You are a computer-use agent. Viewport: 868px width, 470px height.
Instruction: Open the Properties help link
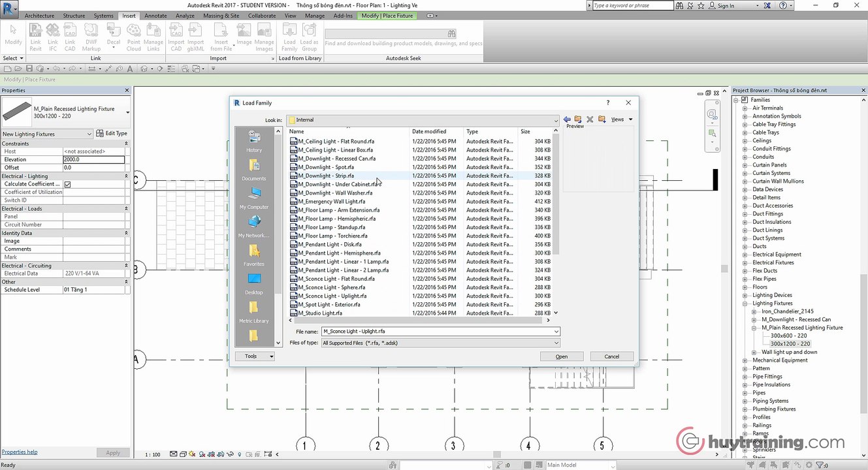(20, 452)
